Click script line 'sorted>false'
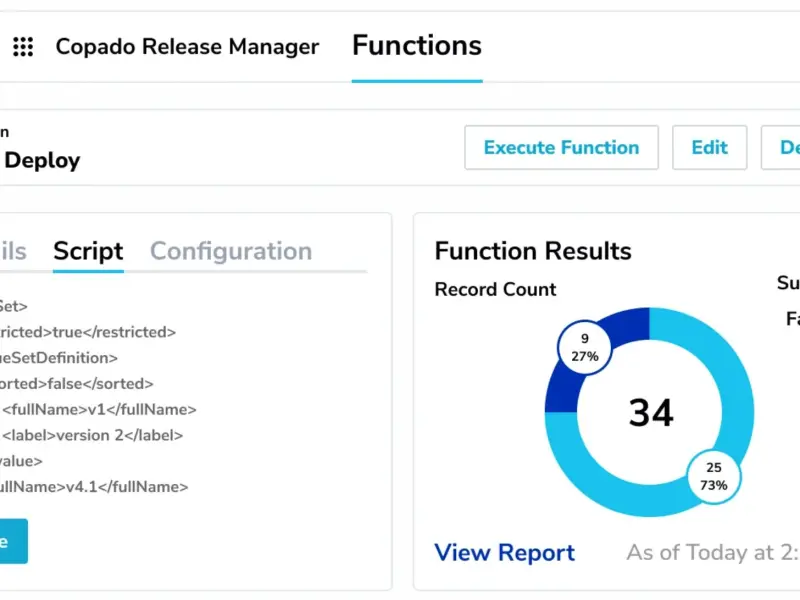This screenshot has width=800, height=600. (77, 384)
